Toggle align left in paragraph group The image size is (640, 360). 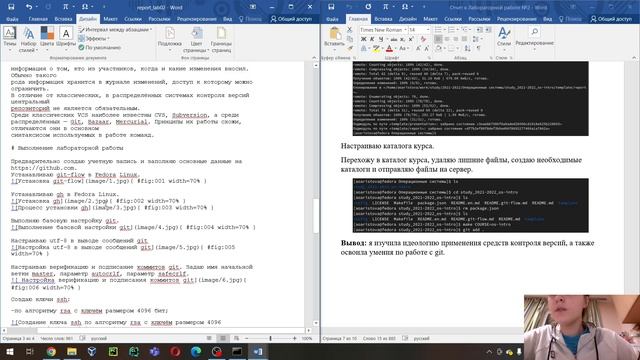(x=438, y=39)
